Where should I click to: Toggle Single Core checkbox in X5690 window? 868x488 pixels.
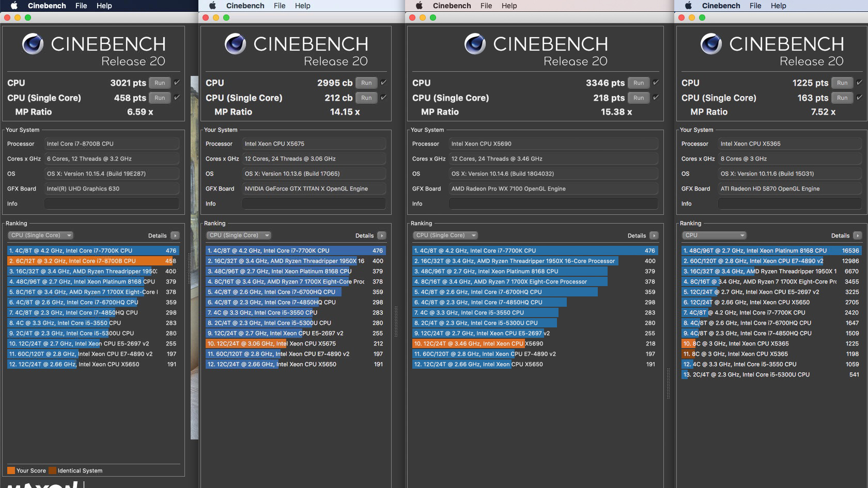(x=656, y=98)
